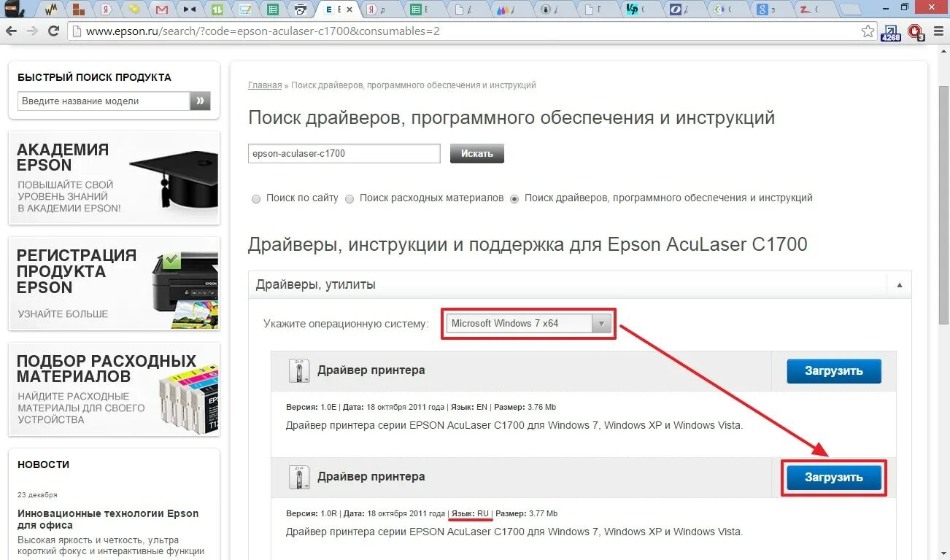
Task: Open the Регистрация продукта Epson banner
Action: tap(114, 284)
